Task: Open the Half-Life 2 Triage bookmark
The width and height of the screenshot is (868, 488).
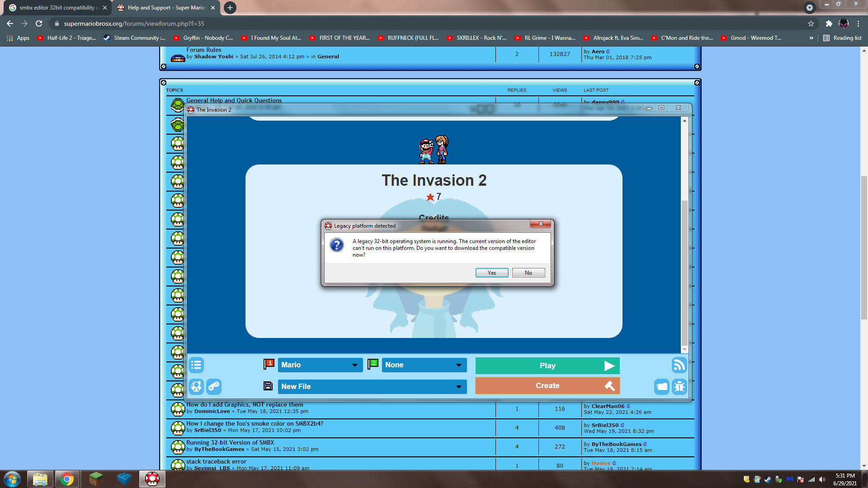Action: pyautogui.click(x=66, y=38)
